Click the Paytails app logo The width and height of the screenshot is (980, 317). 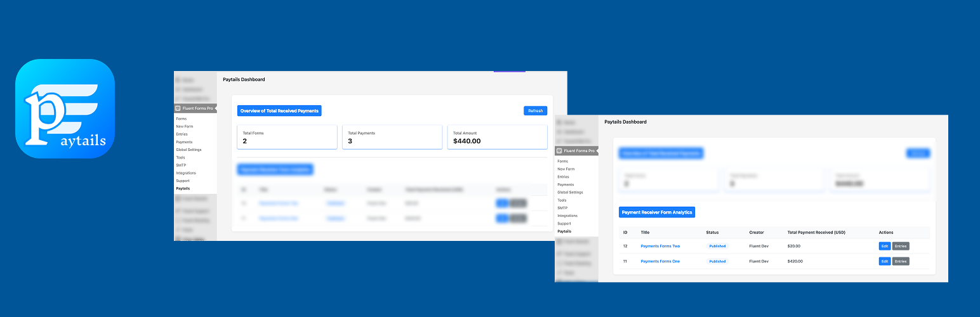[65, 108]
